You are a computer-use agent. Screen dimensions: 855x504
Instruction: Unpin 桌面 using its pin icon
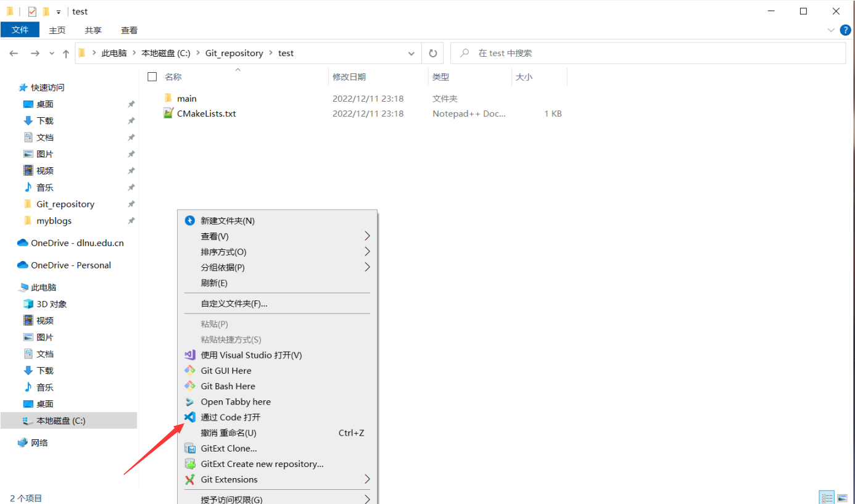(131, 104)
